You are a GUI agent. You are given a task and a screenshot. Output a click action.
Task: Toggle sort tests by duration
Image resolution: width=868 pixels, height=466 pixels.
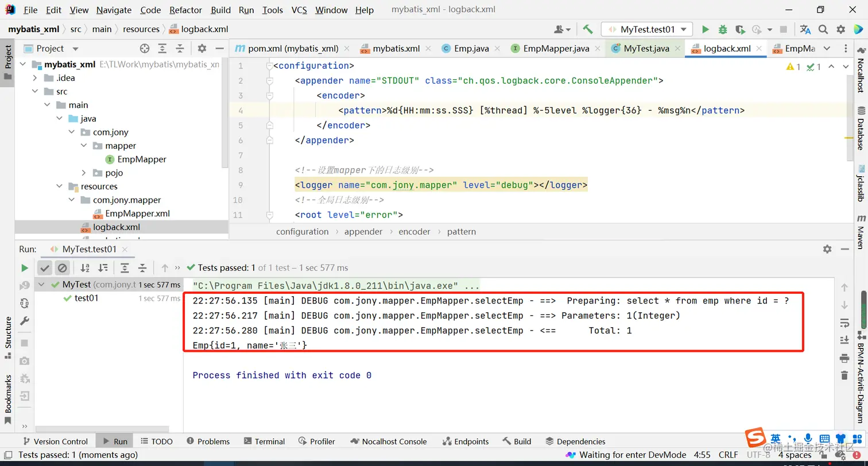[103, 268]
